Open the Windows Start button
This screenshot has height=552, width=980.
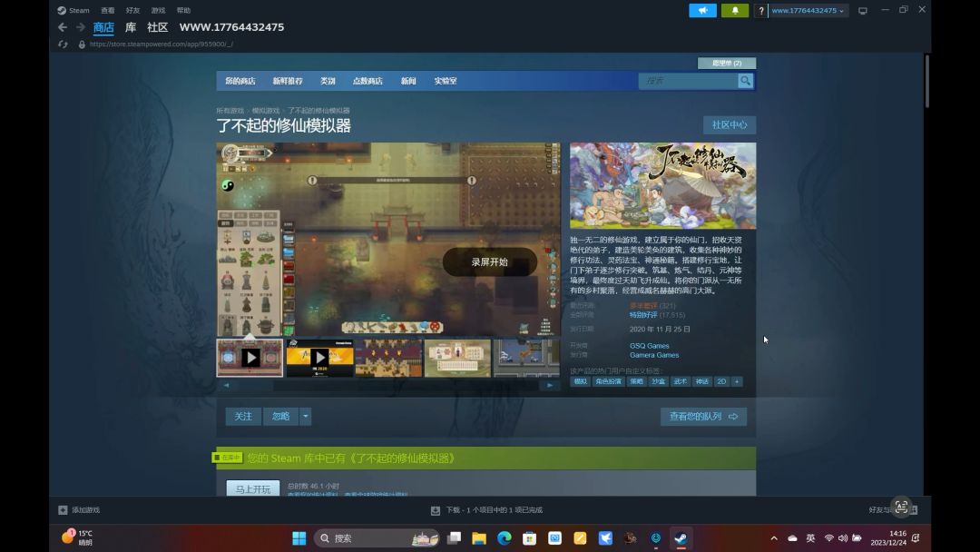click(299, 538)
